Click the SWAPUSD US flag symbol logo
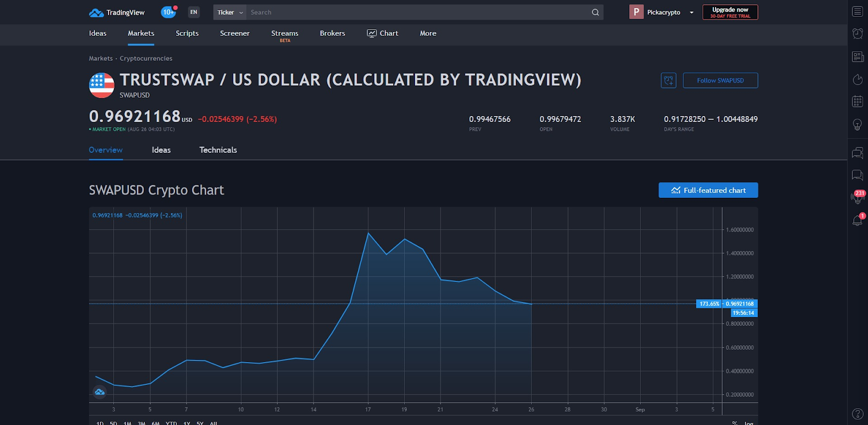This screenshot has height=425, width=868. coord(101,86)
